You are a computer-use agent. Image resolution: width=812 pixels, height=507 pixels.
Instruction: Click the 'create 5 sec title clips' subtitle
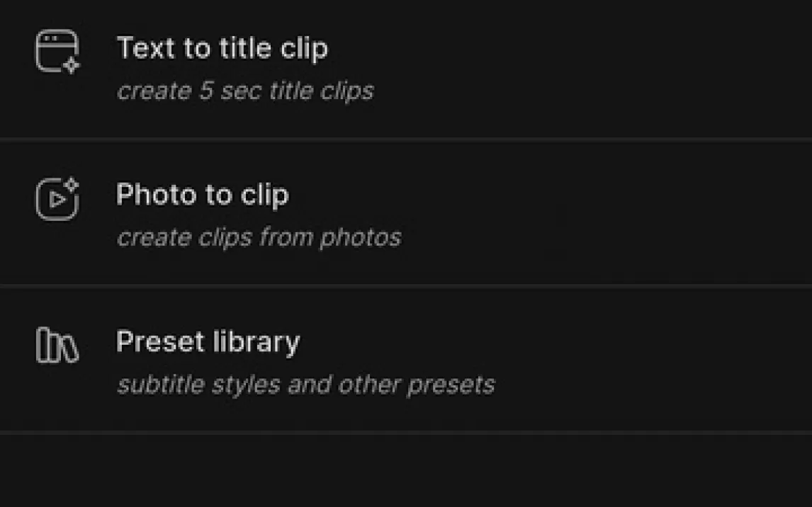coord(245,91)
